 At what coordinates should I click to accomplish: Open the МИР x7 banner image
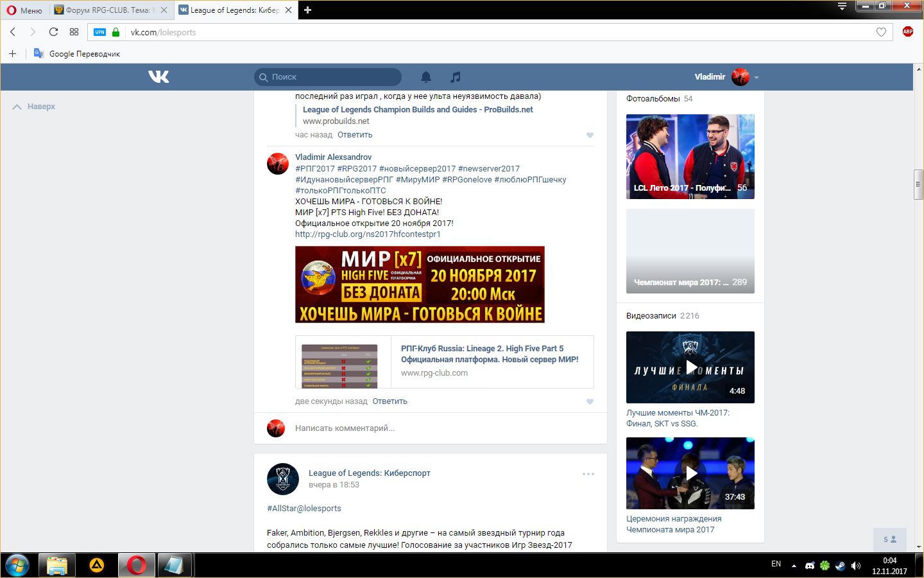pyautogui.click(x=420, y=285)
